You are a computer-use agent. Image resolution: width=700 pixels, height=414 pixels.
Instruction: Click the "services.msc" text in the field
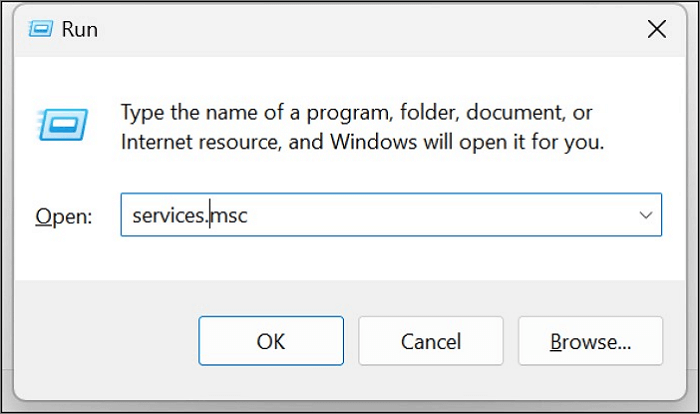pyautogui.click(x=189, y=215)
